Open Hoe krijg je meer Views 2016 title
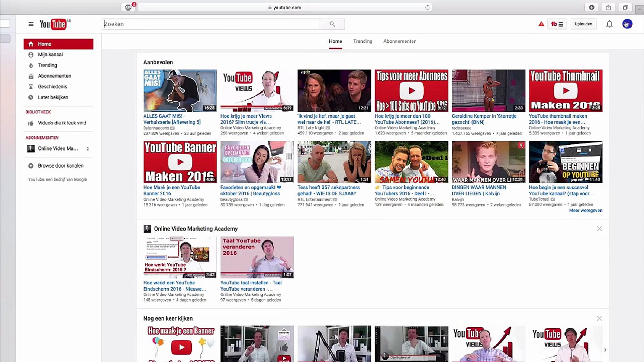 (x=246, y=119)
